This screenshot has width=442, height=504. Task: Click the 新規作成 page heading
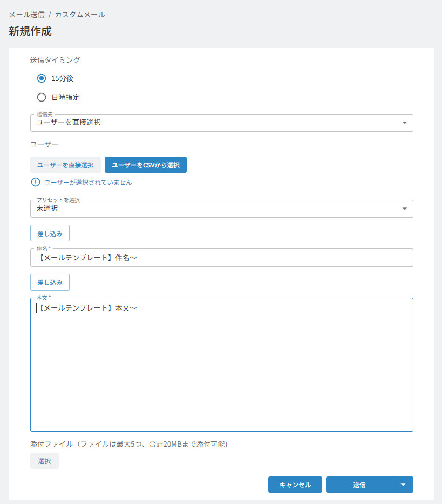(x=30, y=31)
